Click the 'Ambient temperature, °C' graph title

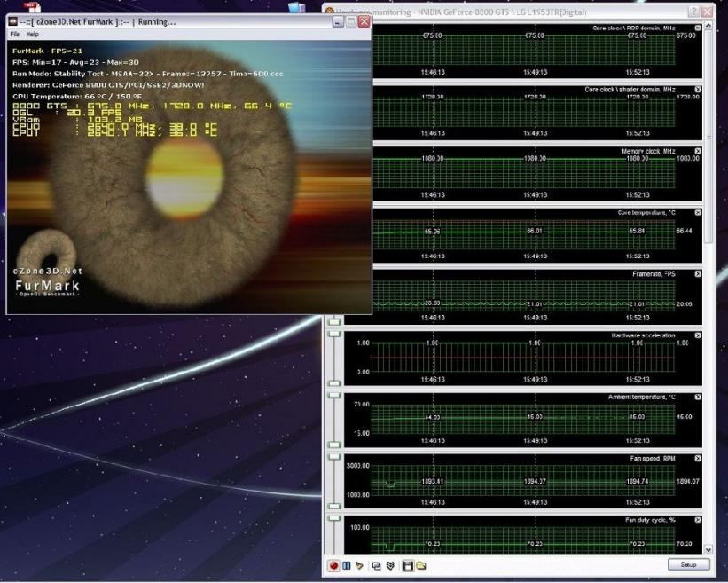(642, 398)
